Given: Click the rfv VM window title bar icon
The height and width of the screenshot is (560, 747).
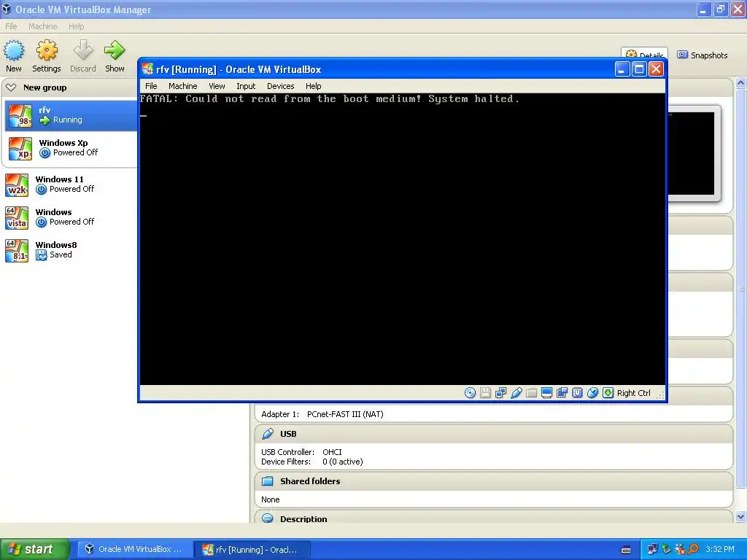Looking at the screenshot, I should click(x=147, y=69).
